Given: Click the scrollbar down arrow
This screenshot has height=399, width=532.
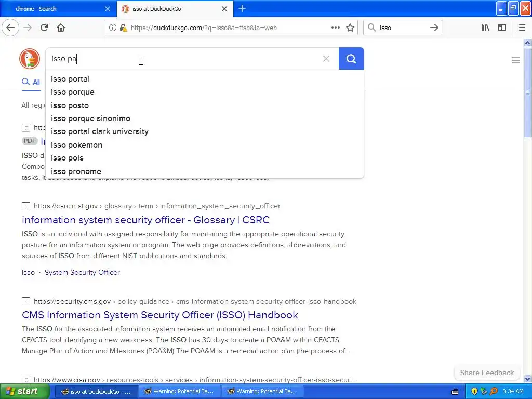Looking at the screenshot, I should (527, 379).
